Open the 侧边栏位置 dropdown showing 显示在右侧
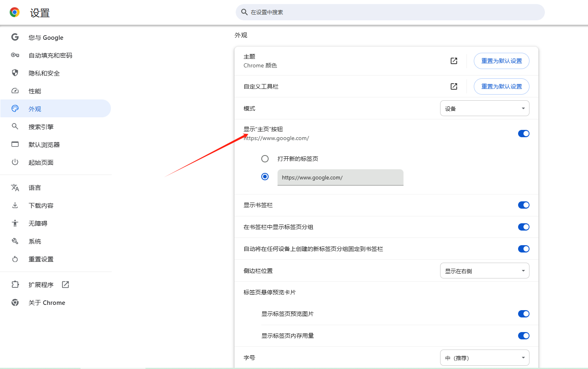Viewport: 588px width, 369px height. (x=484, y=271)
